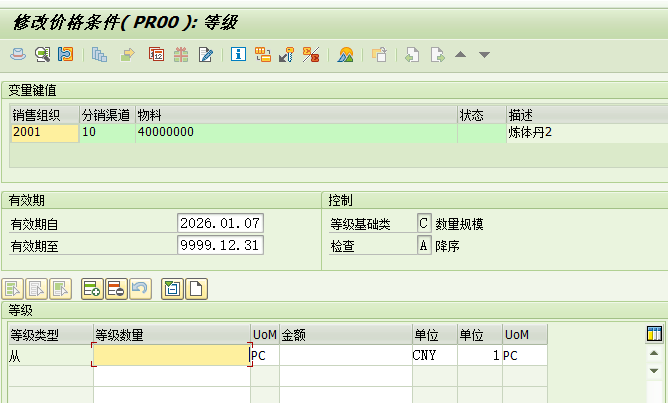Click the 有效期自 date field
This screenshot has width=668, height=403.
pos(220,222)
